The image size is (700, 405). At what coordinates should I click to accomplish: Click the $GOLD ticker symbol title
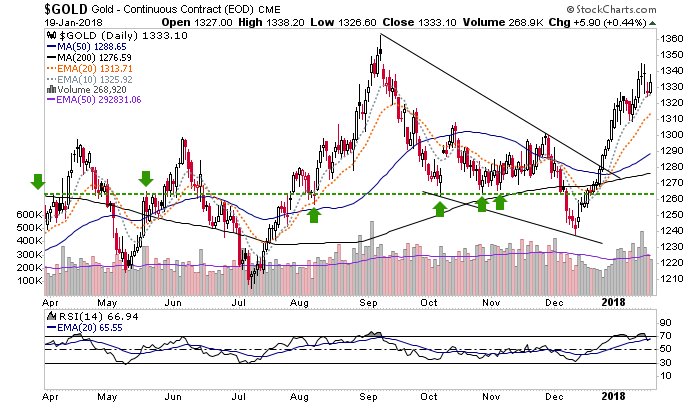[23, 9]
